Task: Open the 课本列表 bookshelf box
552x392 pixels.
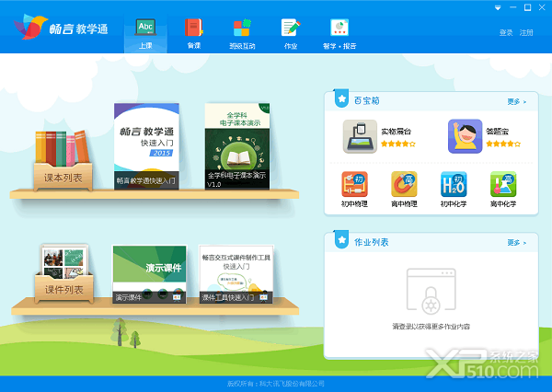Action: pyautogui.click(x=63, y=161)
